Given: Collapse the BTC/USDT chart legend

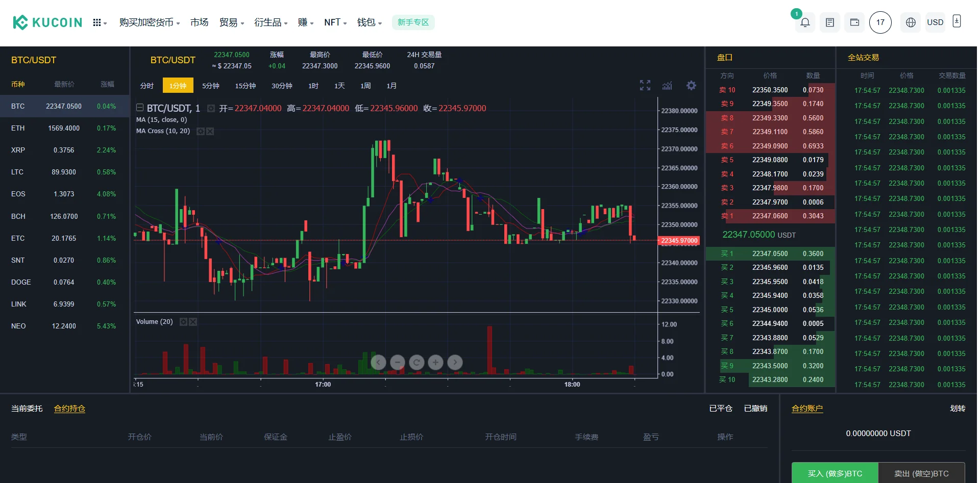Looking at the screenshot, I should pyautogui.click(x=140, y=108).
